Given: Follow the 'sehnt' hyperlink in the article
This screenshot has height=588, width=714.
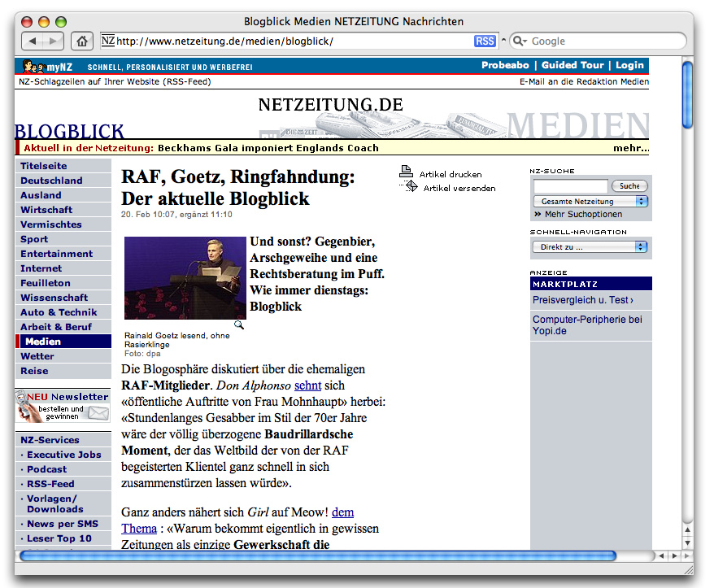Looking at the screenshot, I should [x=308, y=385].
